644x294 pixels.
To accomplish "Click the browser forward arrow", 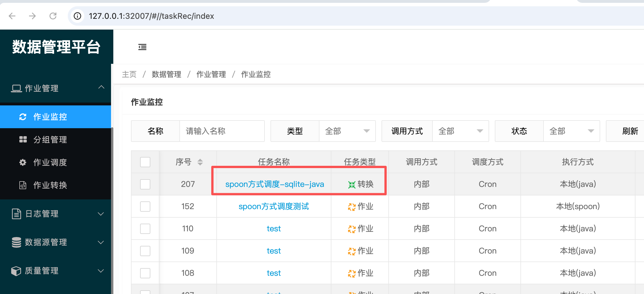I will 32,16.
